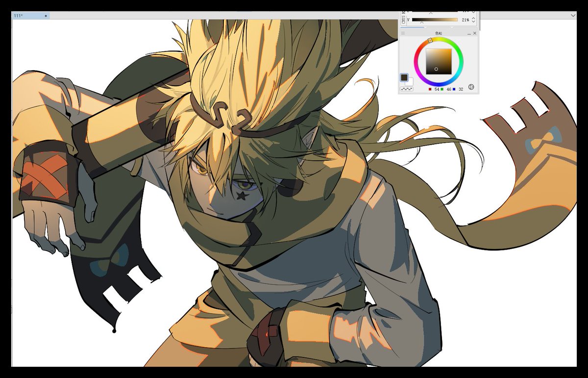Click the hue selector handle on the ring
Viewport: 588px width, 378px height.
[430, 40]
